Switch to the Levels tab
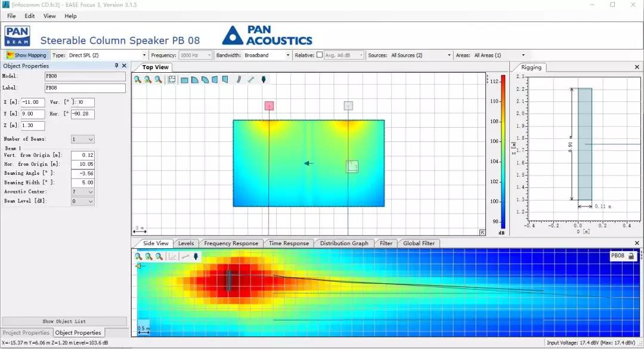The image size is (644, 349). pos(185,243)
